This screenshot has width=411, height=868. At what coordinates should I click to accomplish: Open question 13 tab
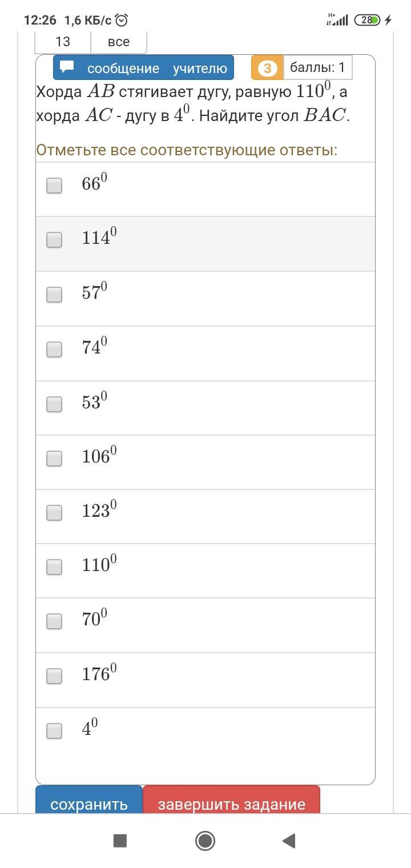click(x=63, y=42)
